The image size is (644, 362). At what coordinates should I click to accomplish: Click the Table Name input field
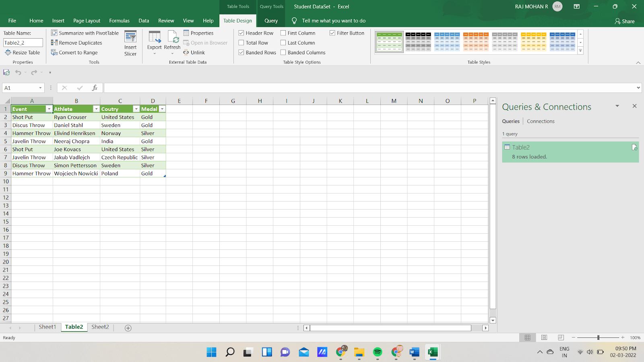click(23, 42)
